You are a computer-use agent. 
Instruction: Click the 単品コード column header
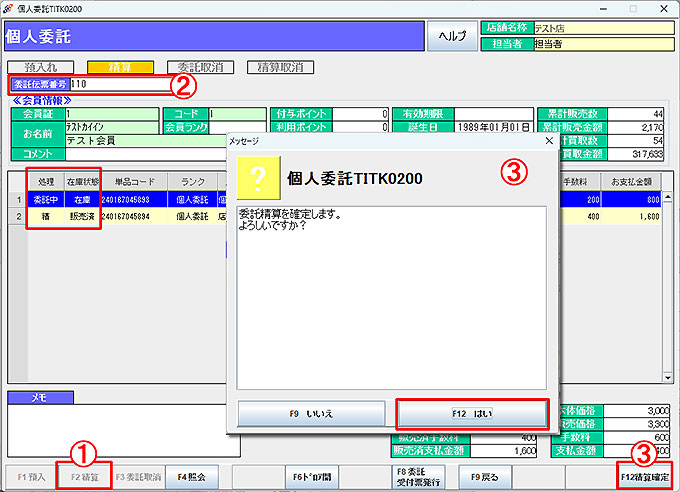(x=134, y=182)
